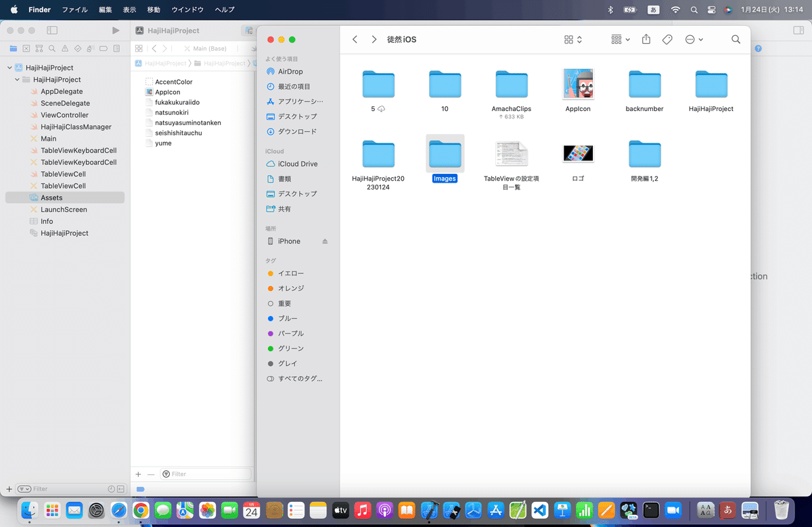
Task: Click the Finder search magnifier
Action: (x=736, y=40)
